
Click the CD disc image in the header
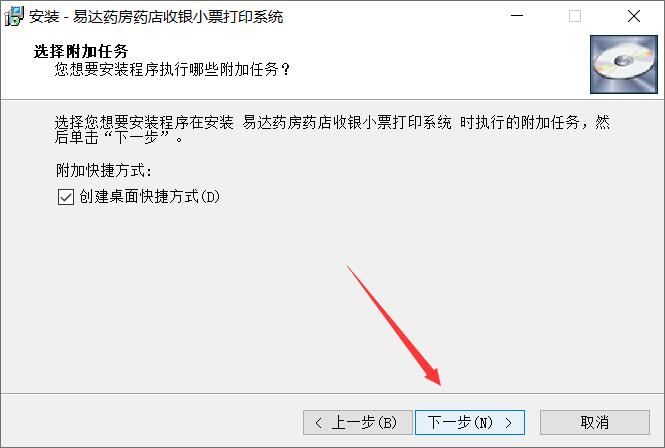(623, 64)
